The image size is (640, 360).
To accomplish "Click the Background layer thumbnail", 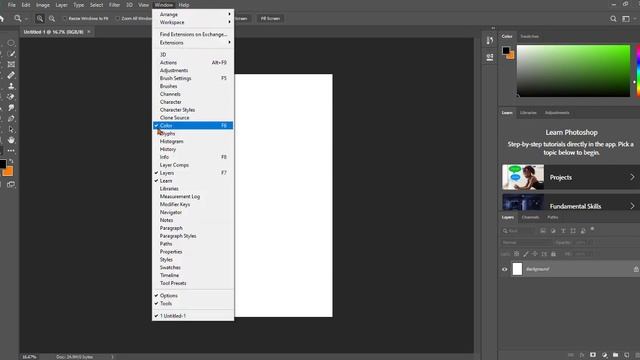I will pos(517,269).
